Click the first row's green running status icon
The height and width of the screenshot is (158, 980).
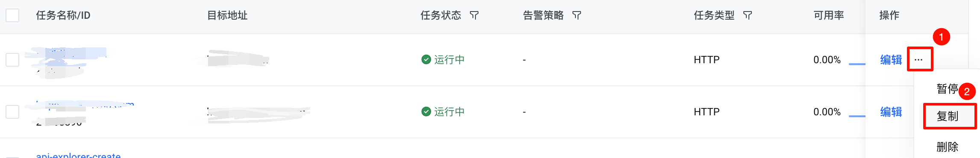point(426,59)
